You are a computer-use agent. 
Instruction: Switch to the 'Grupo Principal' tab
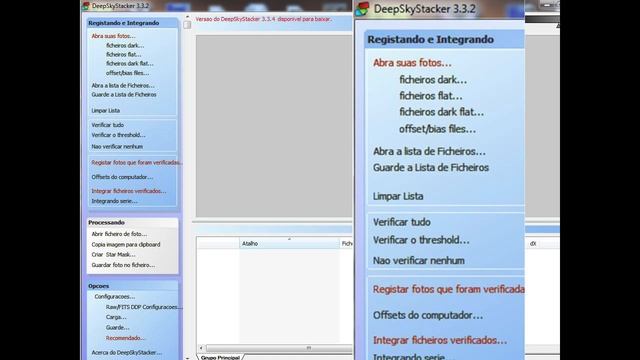point(220,357)
